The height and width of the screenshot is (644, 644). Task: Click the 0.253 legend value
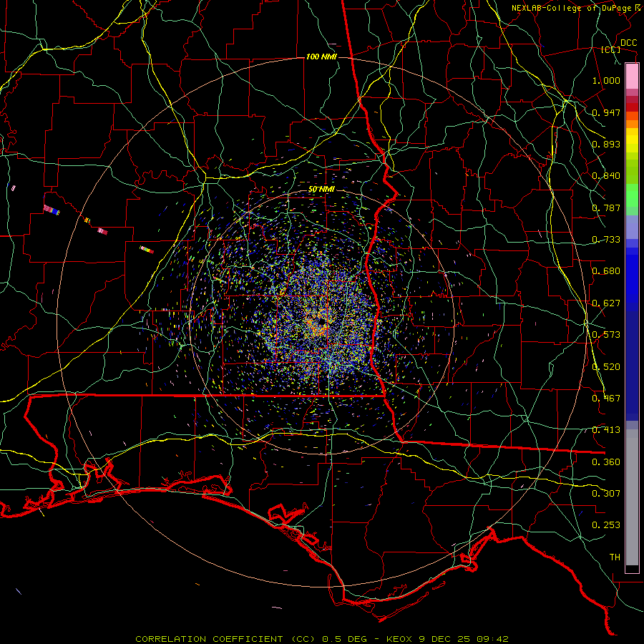(606, 525)
